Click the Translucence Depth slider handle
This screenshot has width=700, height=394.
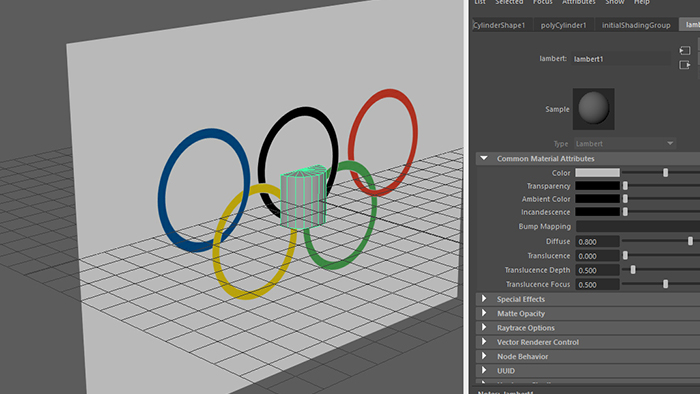coord(633,270)
